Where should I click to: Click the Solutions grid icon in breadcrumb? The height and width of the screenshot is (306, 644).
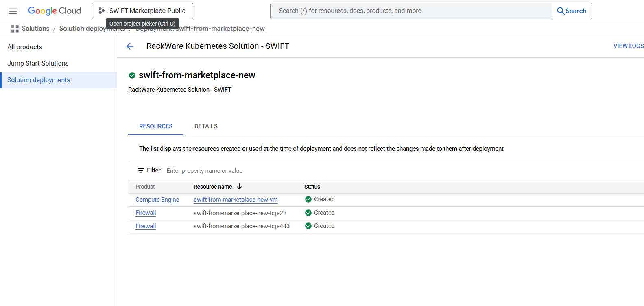15,29
